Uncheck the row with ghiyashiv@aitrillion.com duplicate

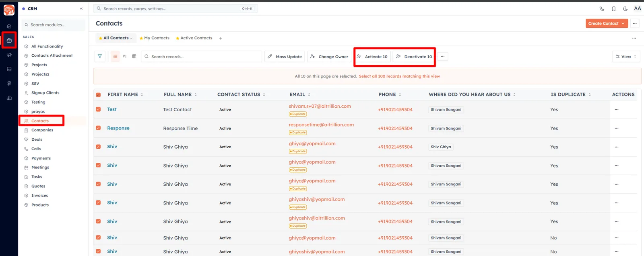tap(98, 221)
